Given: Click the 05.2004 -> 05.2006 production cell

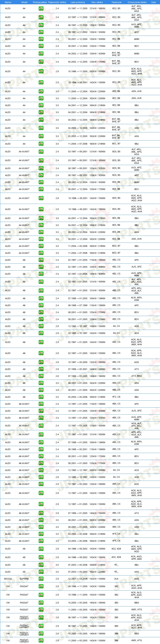Looking at the screenshot, I should tap(78, 397).
